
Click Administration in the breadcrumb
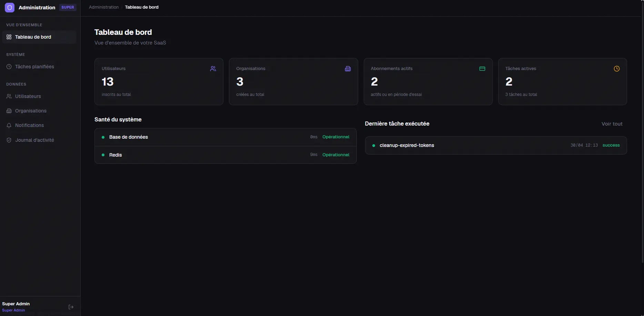pyautogui.click(x=103, y=7)
